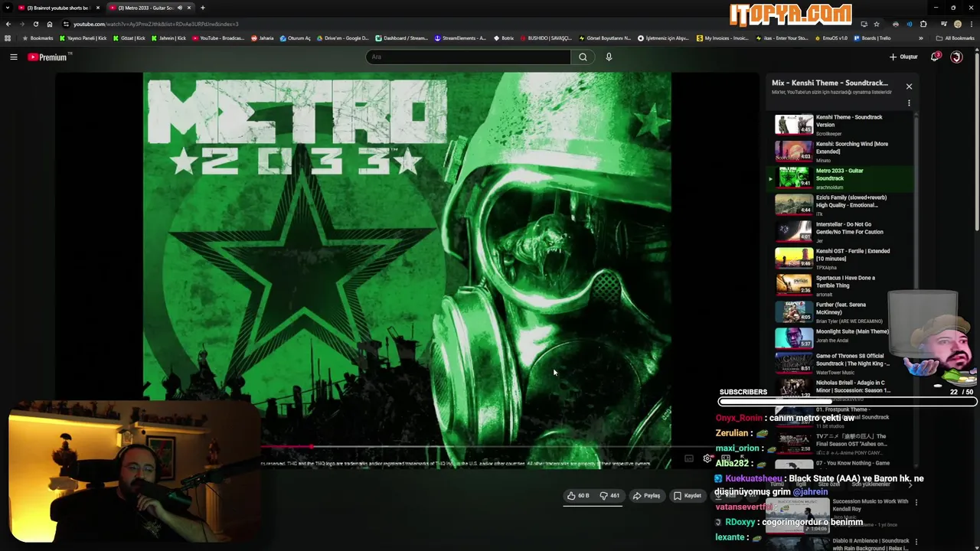This screenshot has height=551, width=980.
Task: Open EmuOS v1.0 bookmark
Action: [831, 38]
